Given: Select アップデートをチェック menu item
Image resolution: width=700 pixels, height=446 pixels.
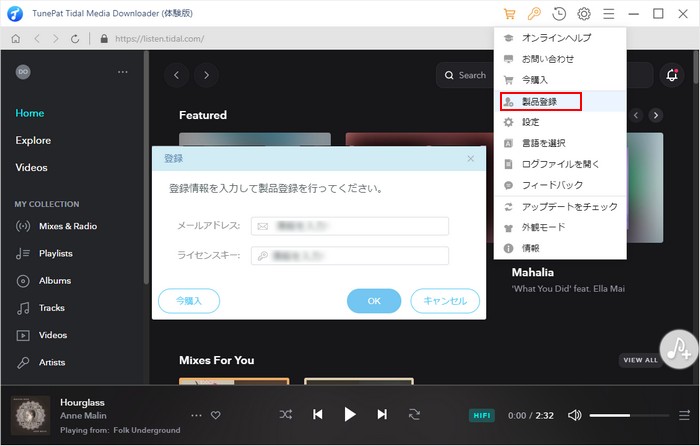Looking at the screenshot, I should coord(560,207).
